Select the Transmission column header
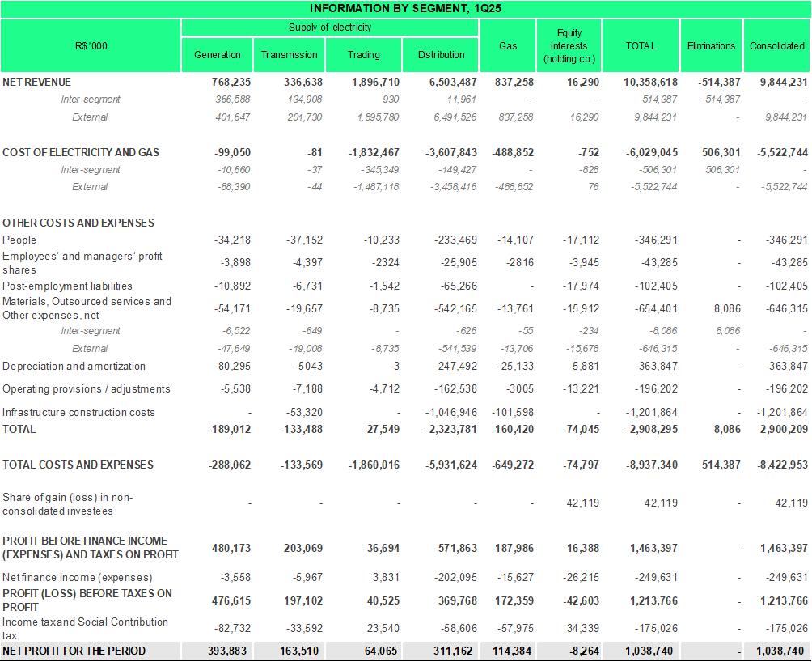Image resolution: width=812 pixels, height=662 pixels. click(x=290, y=55)
